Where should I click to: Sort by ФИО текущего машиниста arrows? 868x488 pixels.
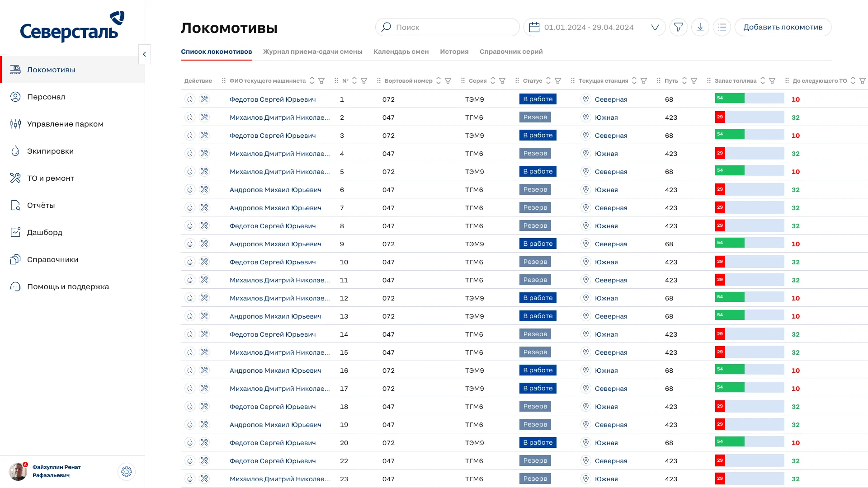(x=312, y=80)
